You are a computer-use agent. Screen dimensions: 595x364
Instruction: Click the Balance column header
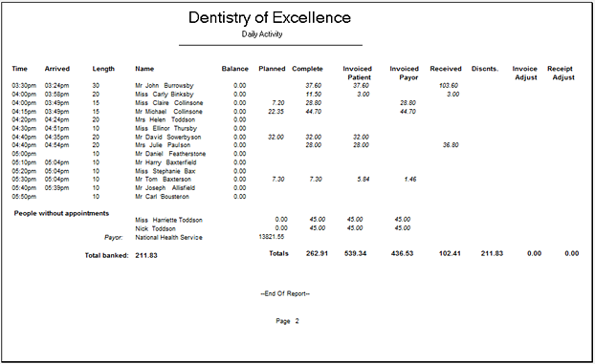[235, 69]
